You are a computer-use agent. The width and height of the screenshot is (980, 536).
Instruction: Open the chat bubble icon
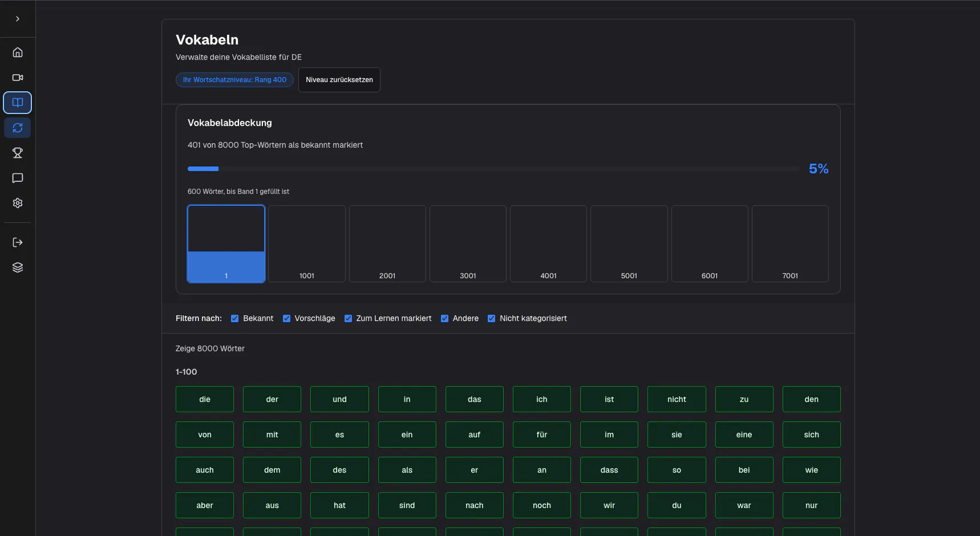[18, 178]
